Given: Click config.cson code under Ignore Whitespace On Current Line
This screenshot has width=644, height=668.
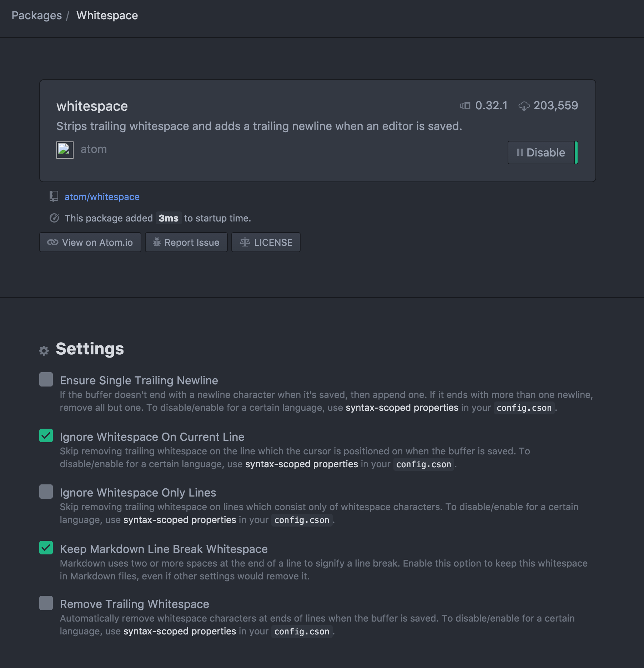Looking at the screenshot, I should click(x=424, y=464).
